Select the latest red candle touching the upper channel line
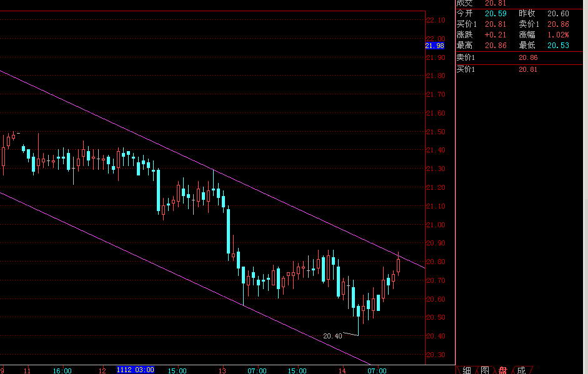This screenshot has height=374, width=588. click(x=398, y=265)
